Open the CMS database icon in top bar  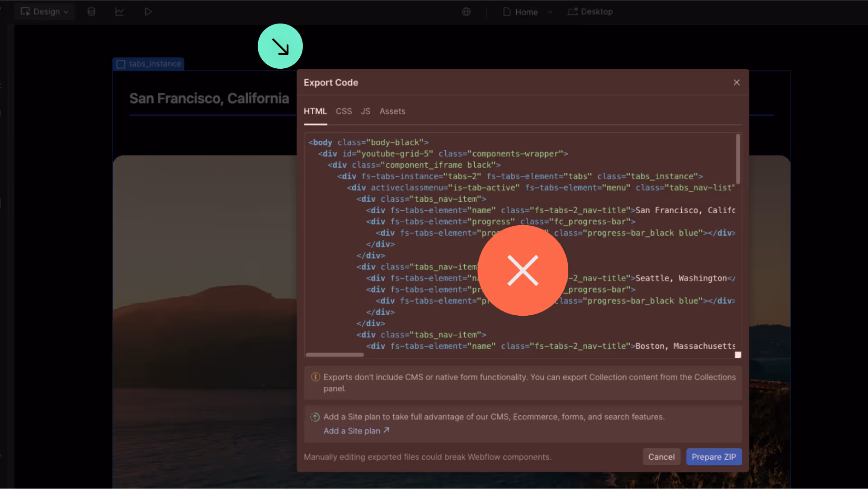(91, 12)
